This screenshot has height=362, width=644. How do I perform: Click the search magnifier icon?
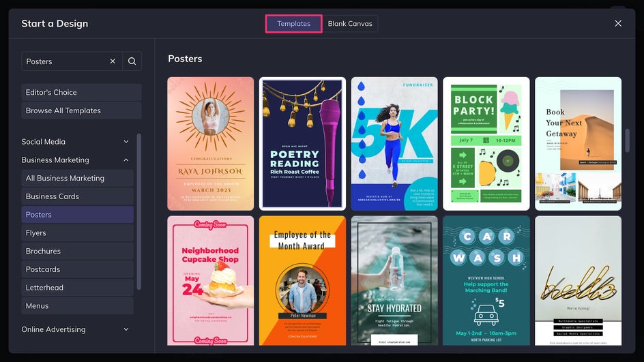pyautogui.click(x=132, y=61)
